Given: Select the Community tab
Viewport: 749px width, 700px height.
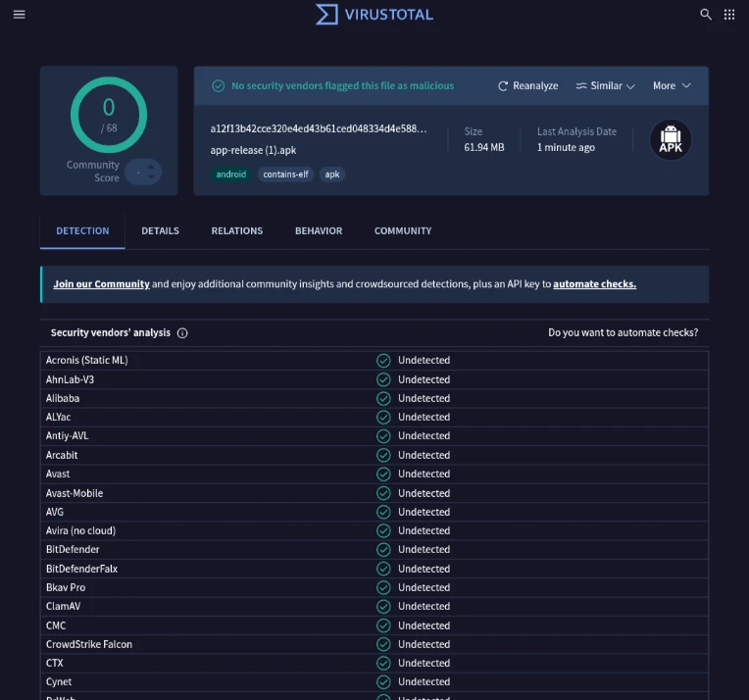Looking at the screenshot, I should click(403, 231).
